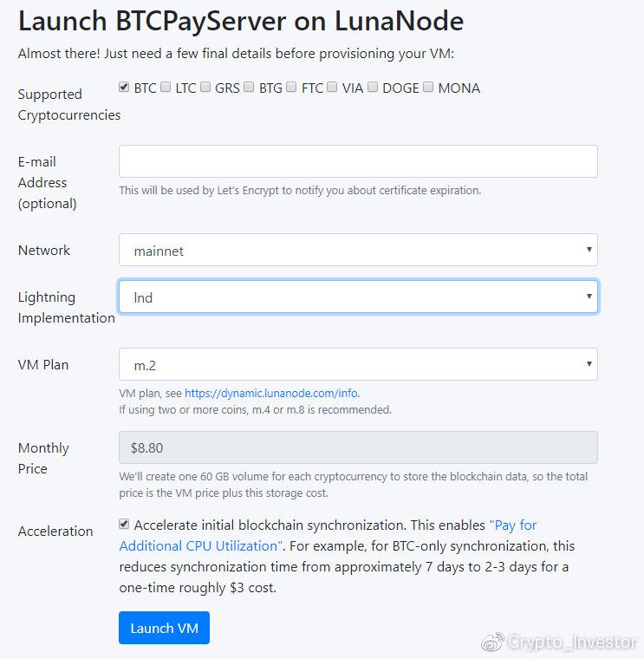The image size is (644, 659).
Task: Disable the Accelerate initial blockchain synchronization checkbox
Action: tap(125, 524)
